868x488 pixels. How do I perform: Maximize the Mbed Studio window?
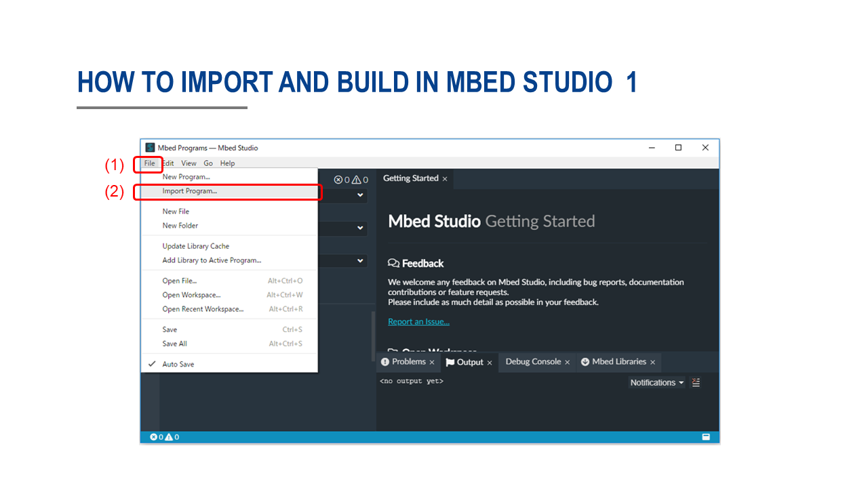(x=678, y=148)
